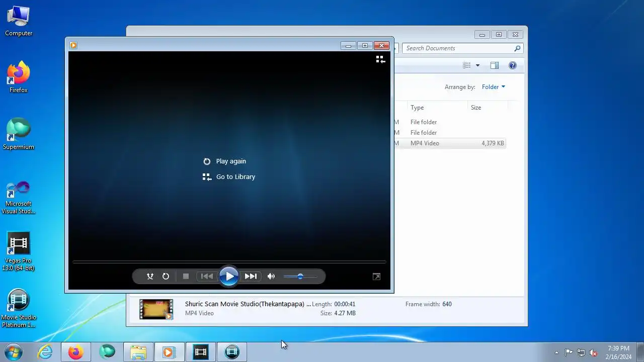Image resolution: width=644 pixels, height=362 pixels.
Task: Open Firefox from the taskbar
Action: click(x=76, y=352)
